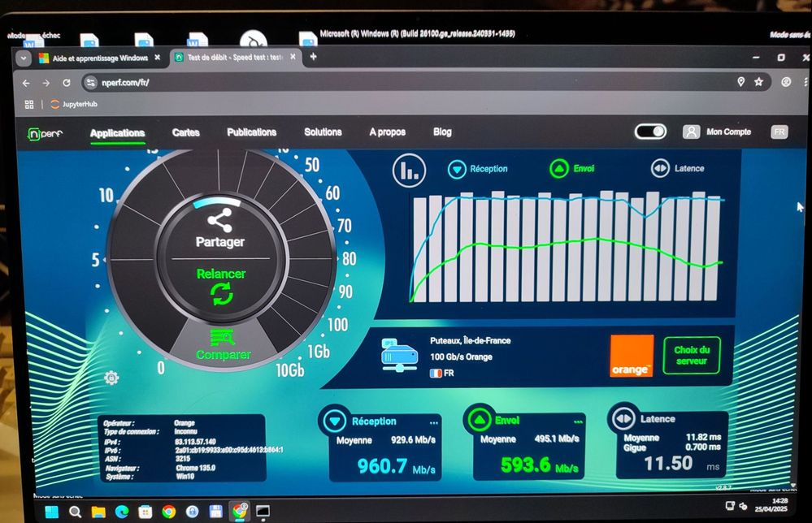This screenshot has height=523, width=812.
Task: Expand the Envoi panel three-dots menu
Action: (578, 421)
